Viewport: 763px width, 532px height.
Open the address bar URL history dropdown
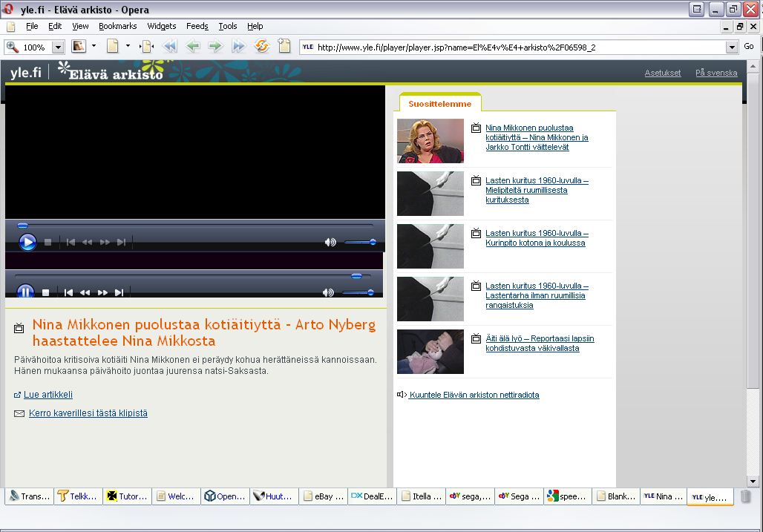(731, 47)
